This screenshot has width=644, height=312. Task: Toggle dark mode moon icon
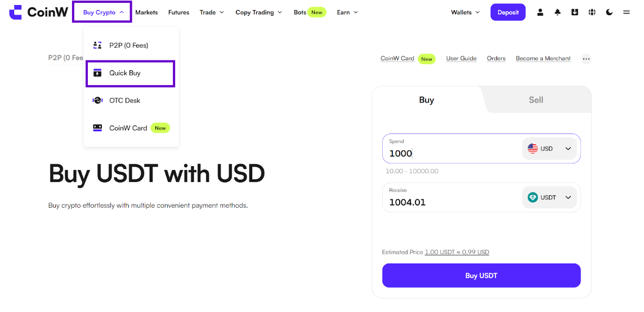coord(609,12)
